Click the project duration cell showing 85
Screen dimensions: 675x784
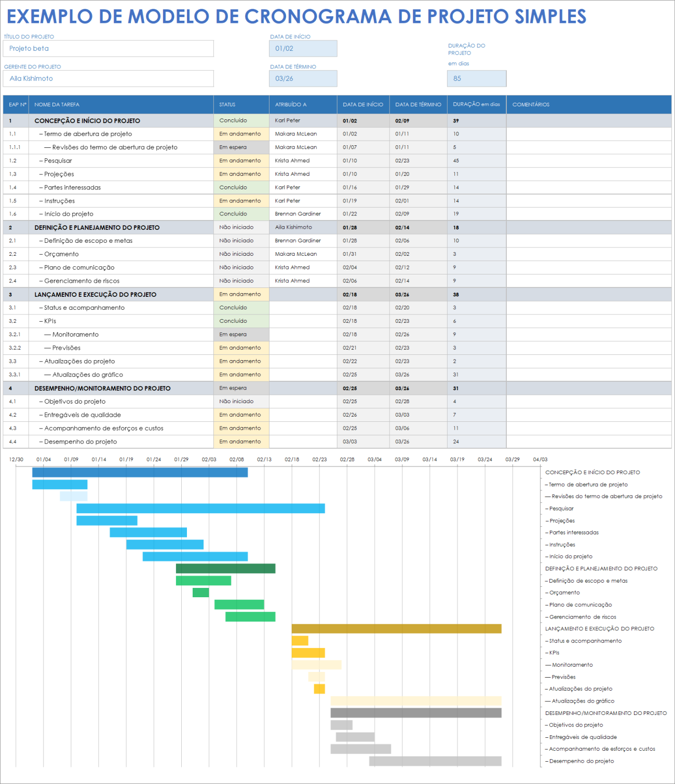[476, 78]
